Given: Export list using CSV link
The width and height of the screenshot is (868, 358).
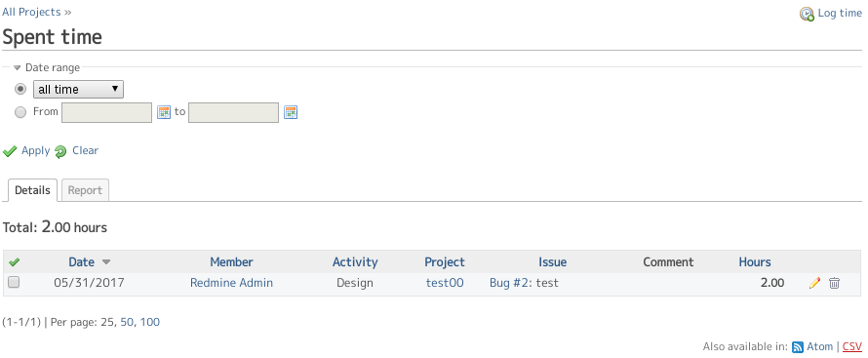Looking at the screenshot, I should click(852, 347).
